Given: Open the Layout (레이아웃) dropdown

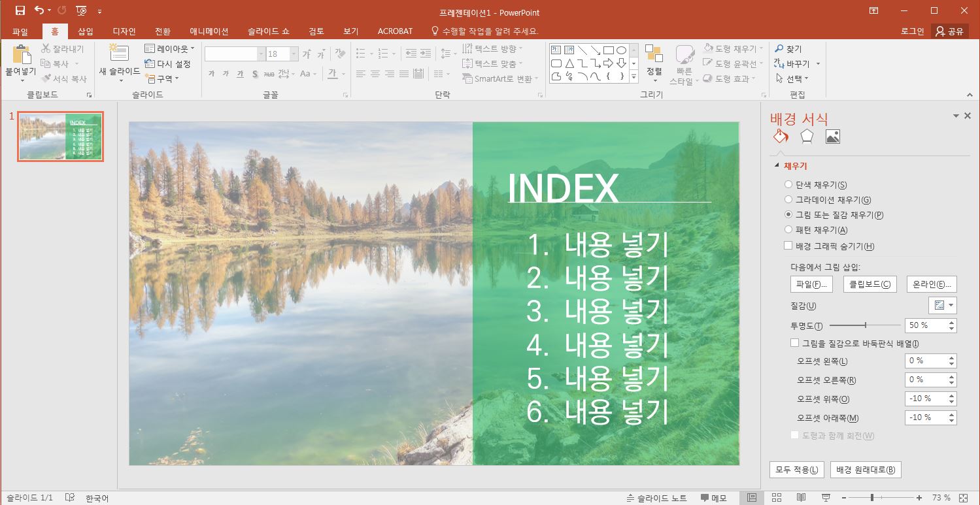Looking at the screenshot, I should tap(169, 49).
